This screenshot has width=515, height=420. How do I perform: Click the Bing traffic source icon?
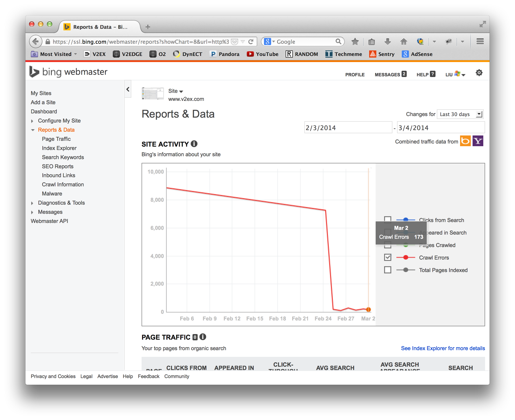pyautogui.click(x=465, y=141)
